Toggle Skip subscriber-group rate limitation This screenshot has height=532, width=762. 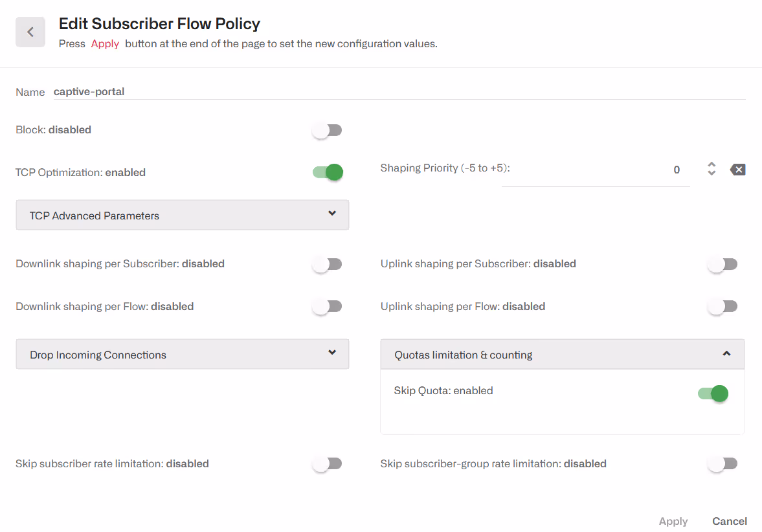pyautogui.click(x=723, y=463)
